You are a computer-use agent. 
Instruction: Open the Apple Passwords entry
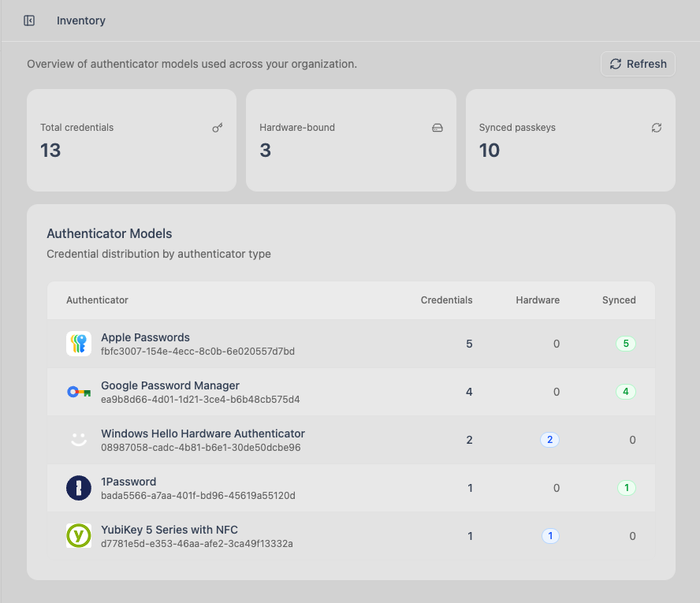(145, 337)
